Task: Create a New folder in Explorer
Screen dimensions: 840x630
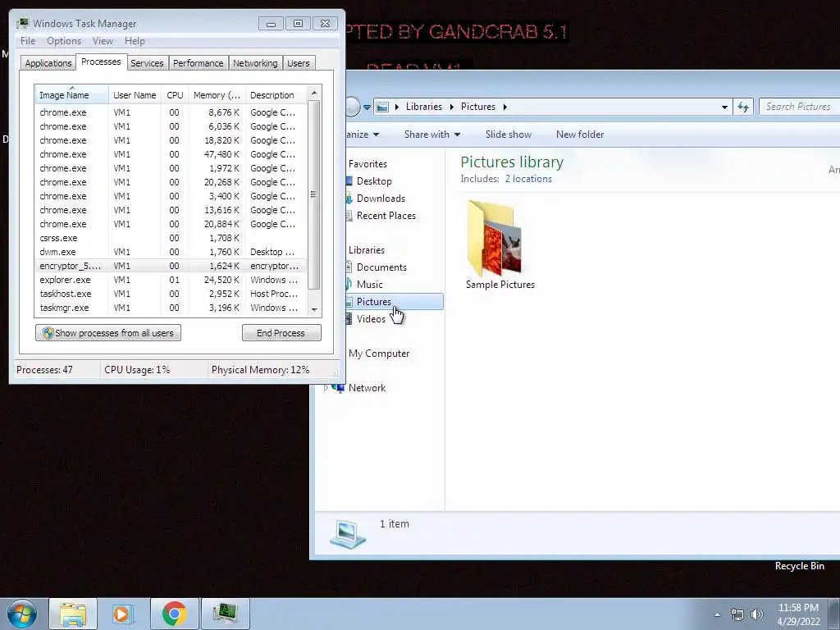Action: (x=580, y=135)
